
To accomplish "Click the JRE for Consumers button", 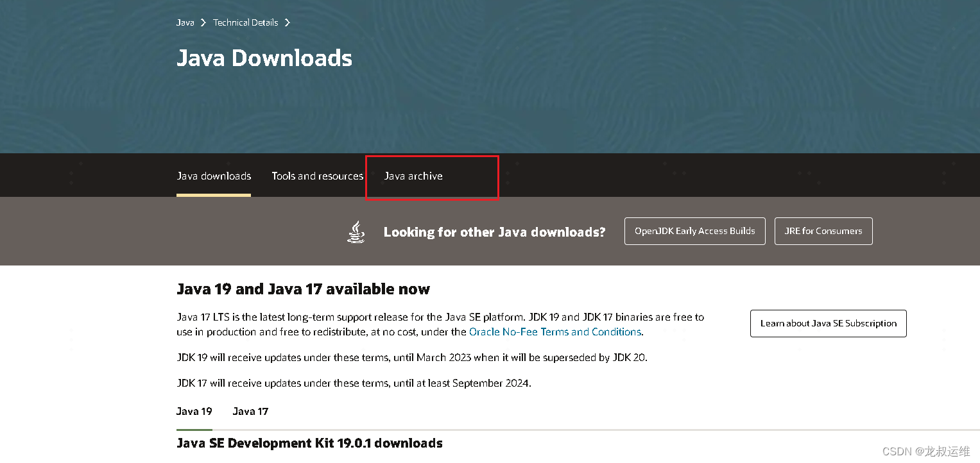I will 823,231.
